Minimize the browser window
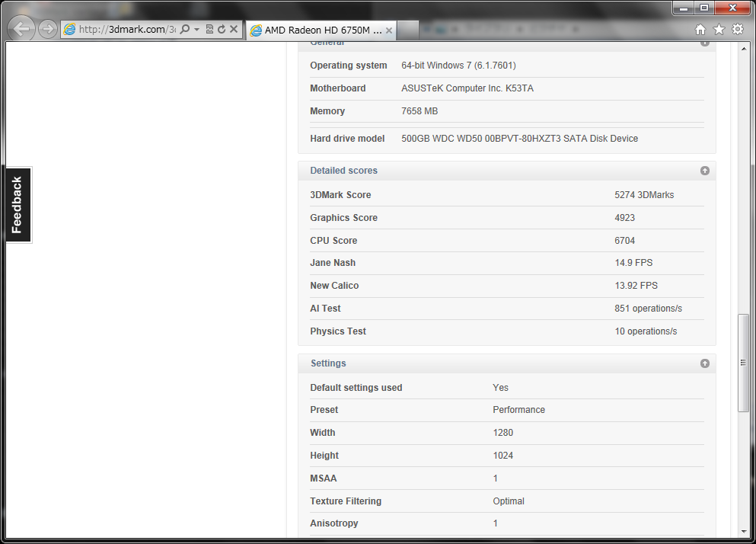Screen dimensions: 756x544 click(683, 8)
